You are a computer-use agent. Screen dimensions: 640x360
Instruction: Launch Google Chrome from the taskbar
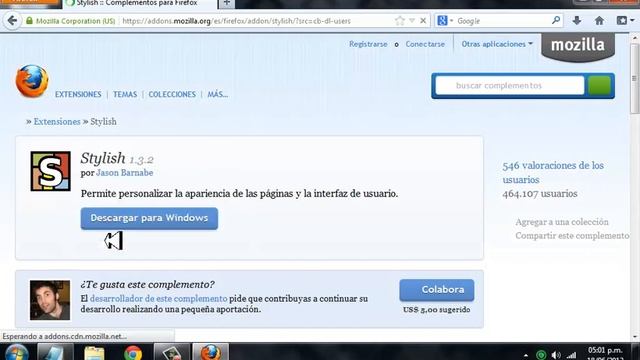[x=133, y=353]
